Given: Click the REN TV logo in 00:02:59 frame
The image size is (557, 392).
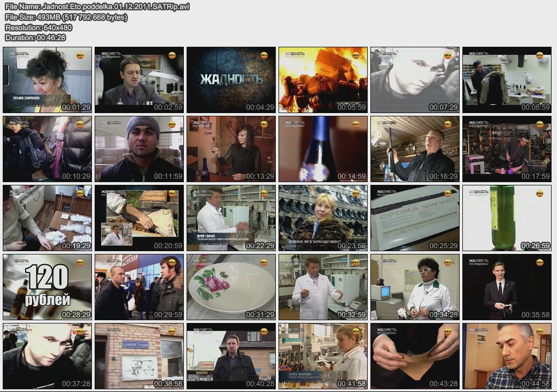Looking at the screenshot, I should 172,55.
